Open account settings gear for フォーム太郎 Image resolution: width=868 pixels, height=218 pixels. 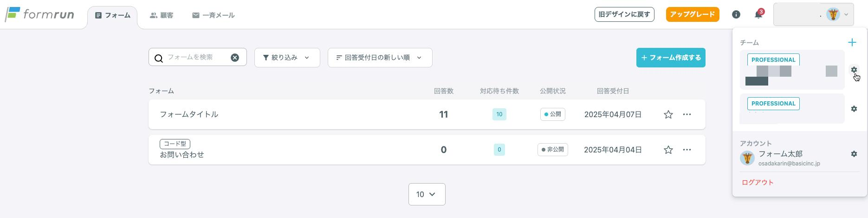(854, 154)
